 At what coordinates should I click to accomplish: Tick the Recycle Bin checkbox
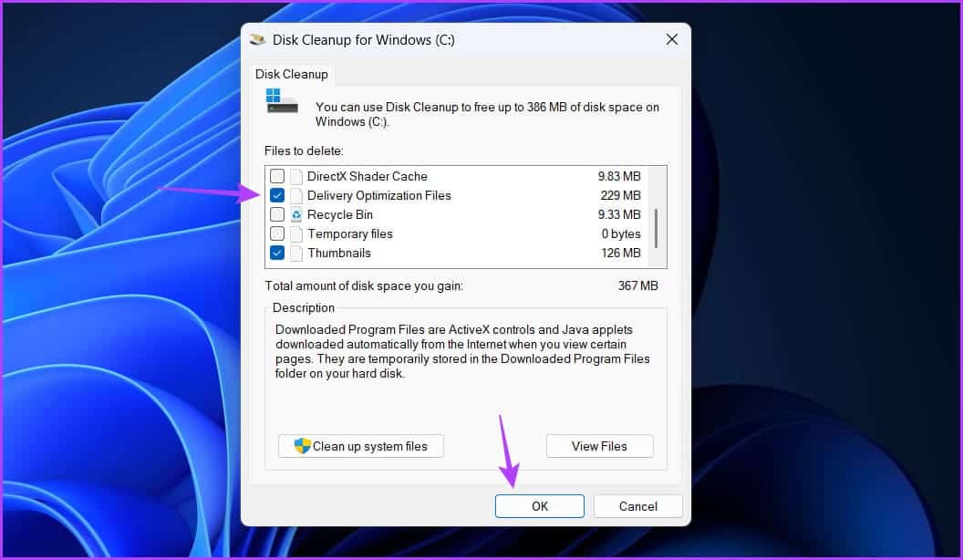point(277,214)
